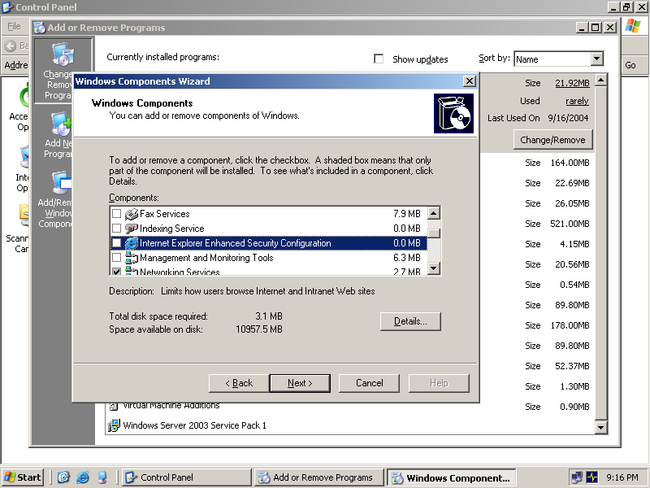Click the Internet Explorer component icon
The width and height of the screenshot is (650, 488).
click(x=131, y=243)
